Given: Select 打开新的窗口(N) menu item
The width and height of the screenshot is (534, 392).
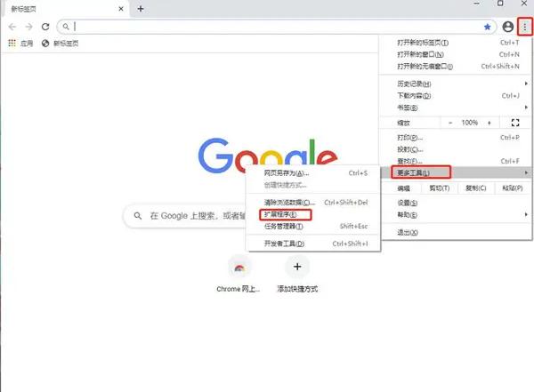Looking at the screenshot, I should 457,54.
